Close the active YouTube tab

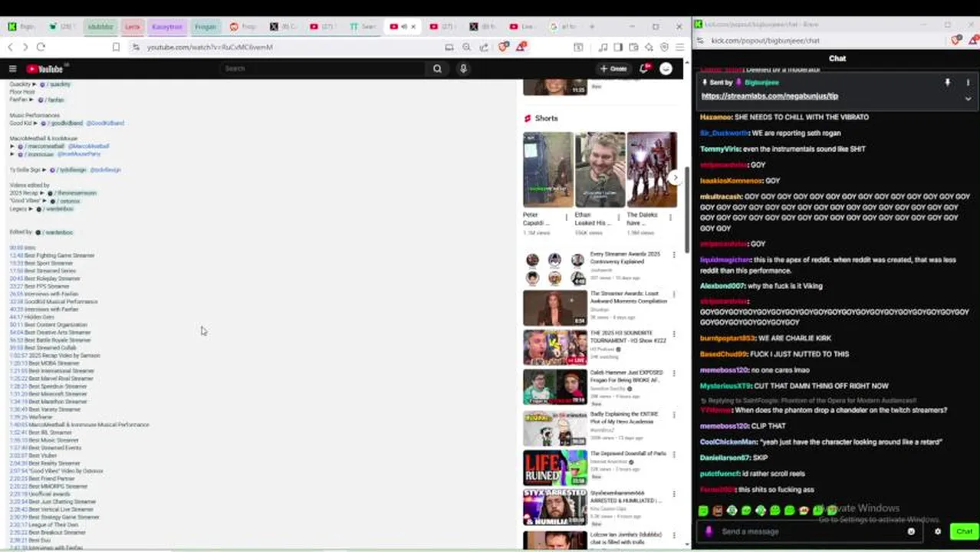click(413, 26)
